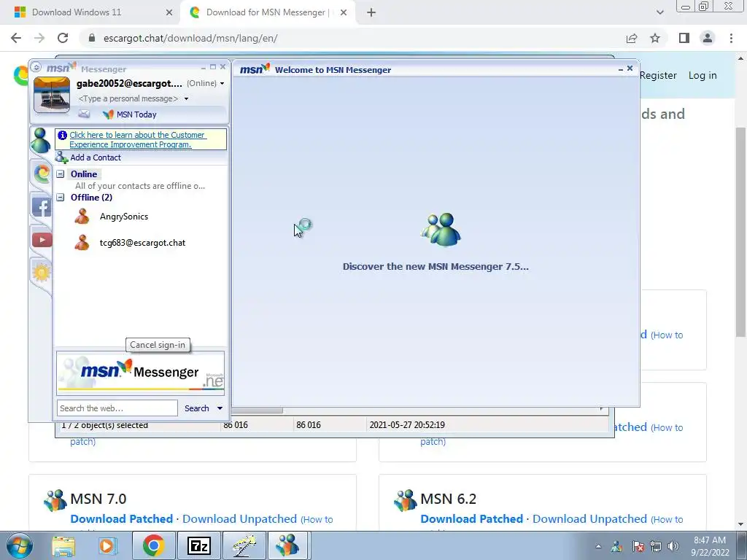Open Customer Experience Improvement Program link
Image resolution: width=747 pixels, height=560 pixels.
(x=137, y=139)
